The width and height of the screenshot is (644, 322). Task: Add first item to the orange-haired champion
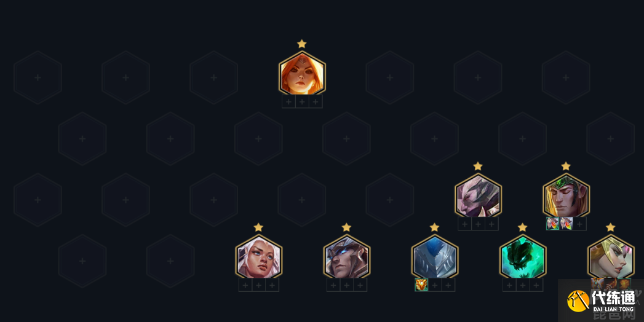(288, 102)
